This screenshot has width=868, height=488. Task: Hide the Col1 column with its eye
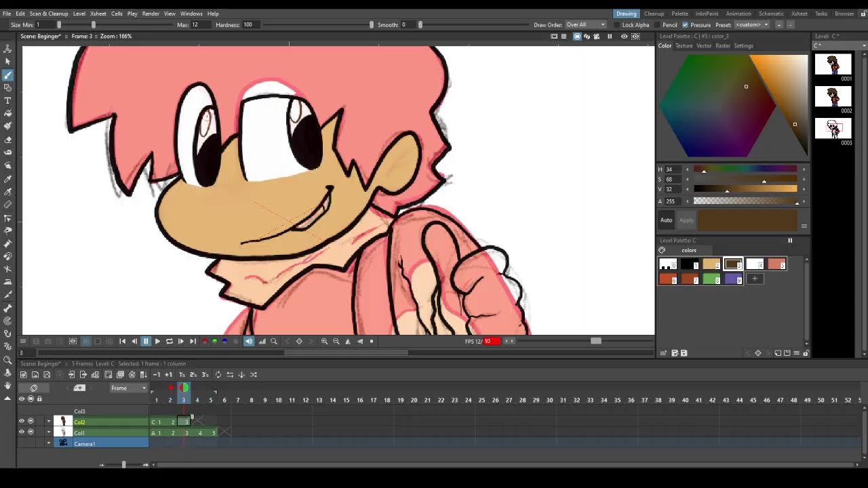(x=22, y=432)
